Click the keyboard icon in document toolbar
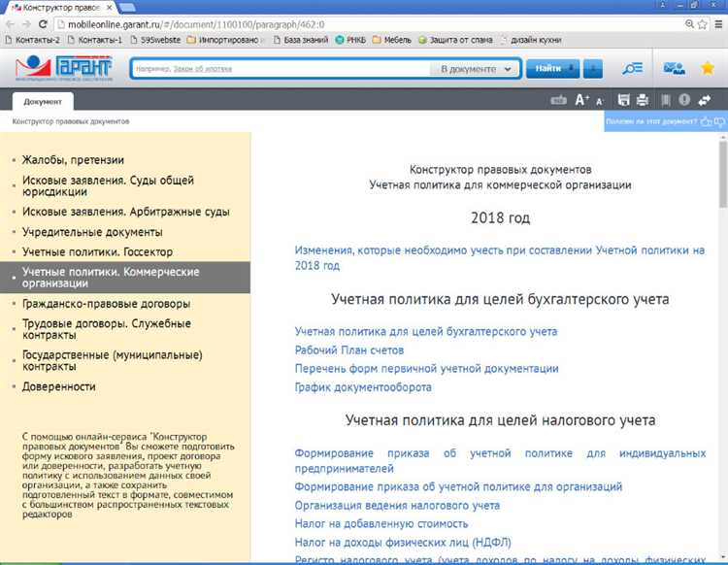The image size is (728, 565). (x=558, y=100)
